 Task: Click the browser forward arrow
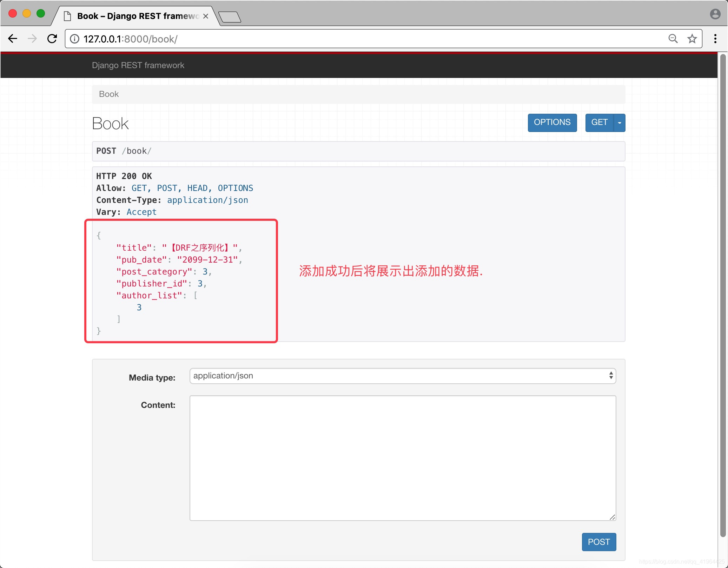pos(32,39)
